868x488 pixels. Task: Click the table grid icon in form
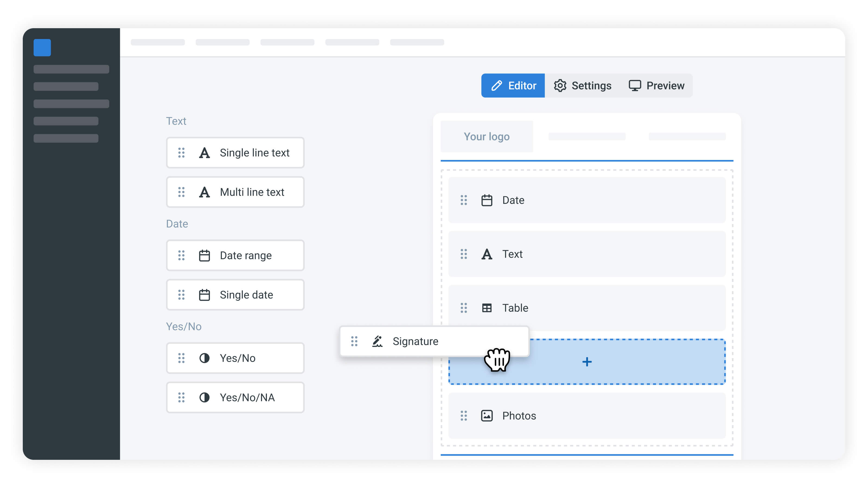pyautogui.click(x=487, y=308)
